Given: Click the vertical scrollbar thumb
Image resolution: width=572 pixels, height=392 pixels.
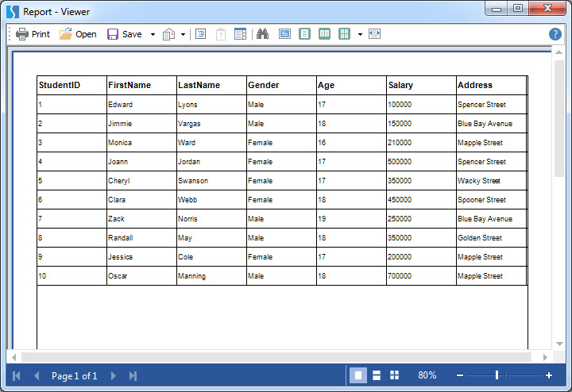Looking at the screenshot, I should [558, 118].
